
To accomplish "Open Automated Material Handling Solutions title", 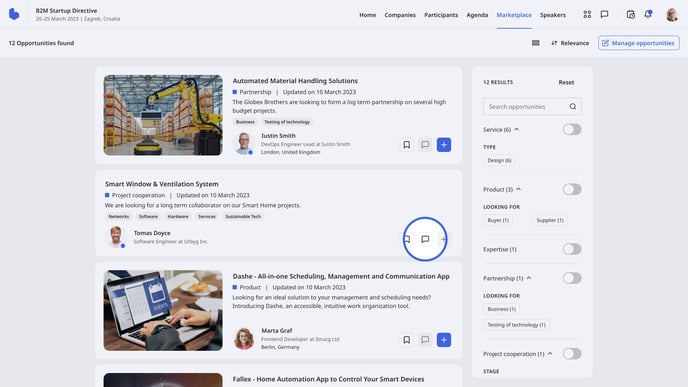I will [x=295, y=81].
